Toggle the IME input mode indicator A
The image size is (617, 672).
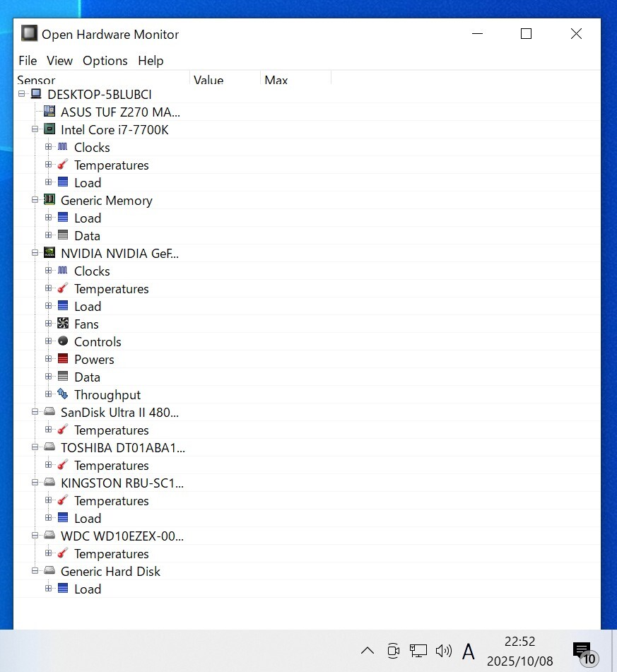pyautogui.click(x=468, y=652)
